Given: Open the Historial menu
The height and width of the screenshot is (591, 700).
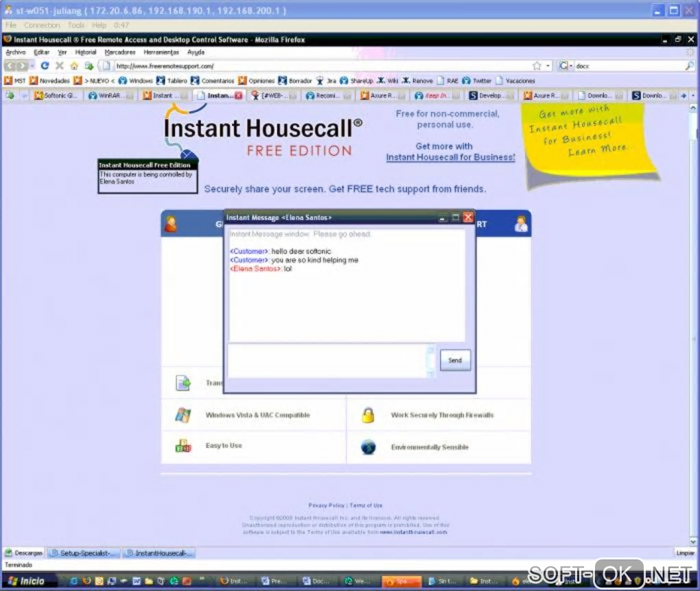Looking at the screenshot, I should point(85,52).
